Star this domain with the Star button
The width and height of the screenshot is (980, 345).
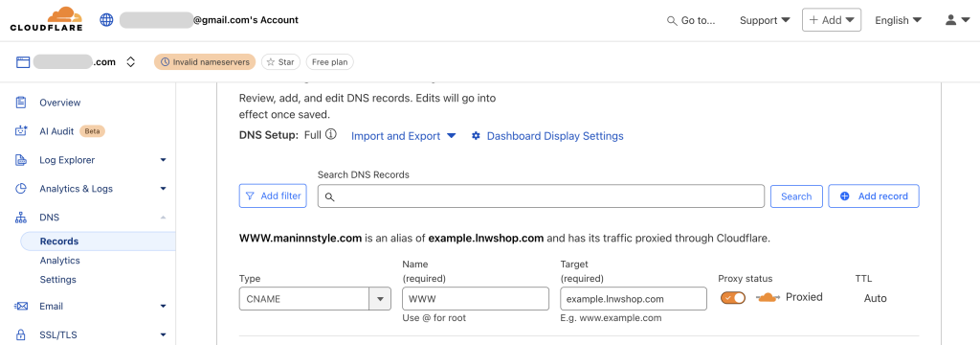tap(280, 62)
